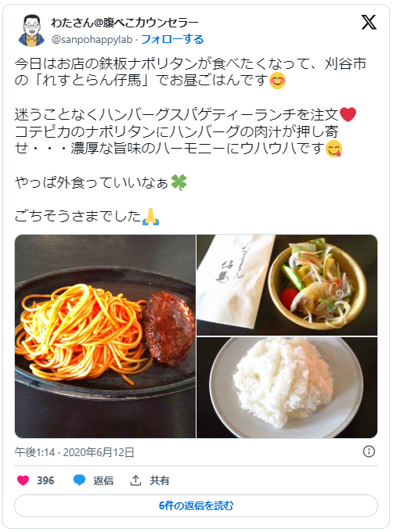Click the share upload arrow icon

pos(135,480)
